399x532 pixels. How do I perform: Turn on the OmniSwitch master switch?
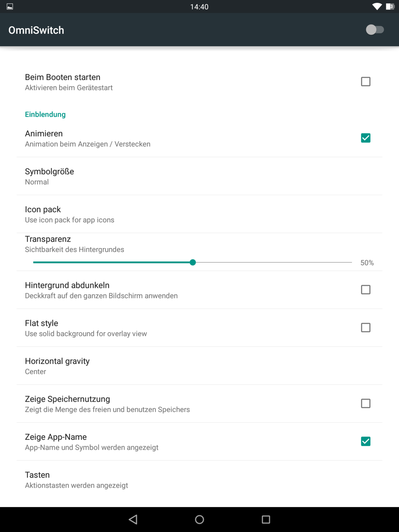tap(375, 30)
